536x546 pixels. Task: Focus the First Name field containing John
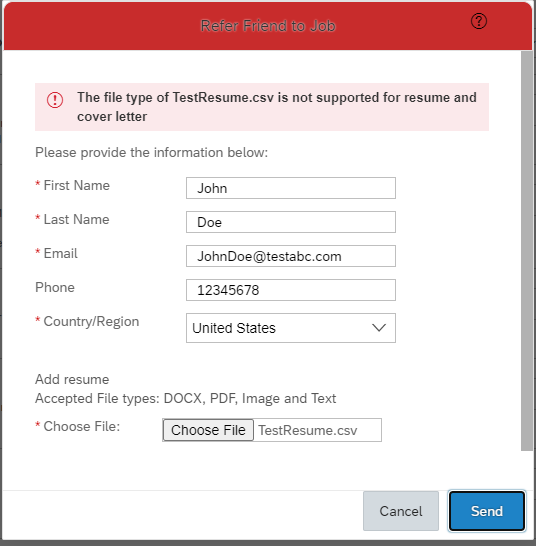[x=291, y=188]
